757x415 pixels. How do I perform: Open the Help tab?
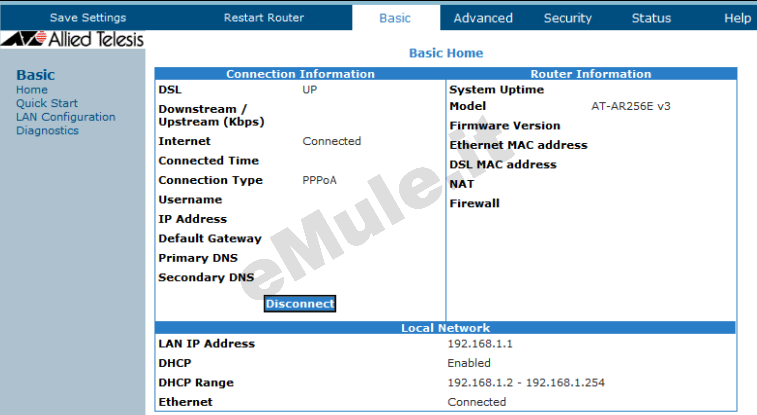(737, 18)
